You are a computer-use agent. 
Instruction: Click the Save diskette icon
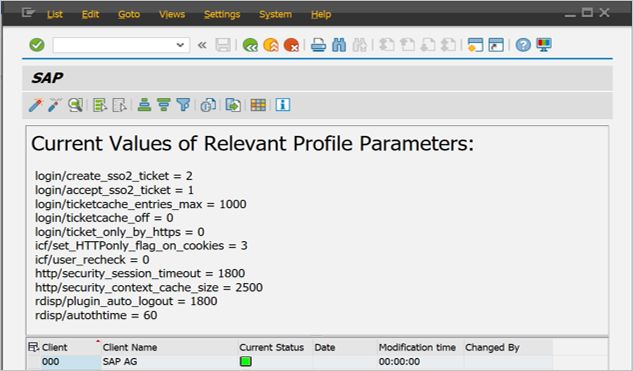tap(223, 45)
